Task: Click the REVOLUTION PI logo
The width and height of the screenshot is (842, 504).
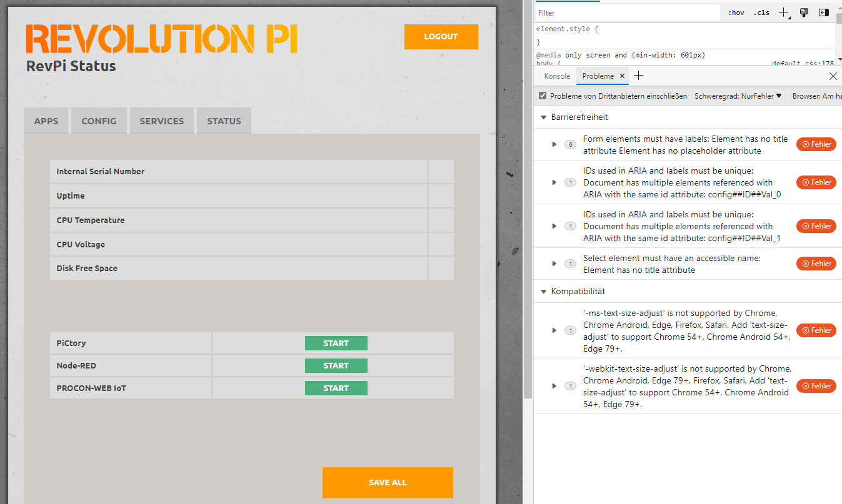Action: pyautogui.click(x=162, y=39)
